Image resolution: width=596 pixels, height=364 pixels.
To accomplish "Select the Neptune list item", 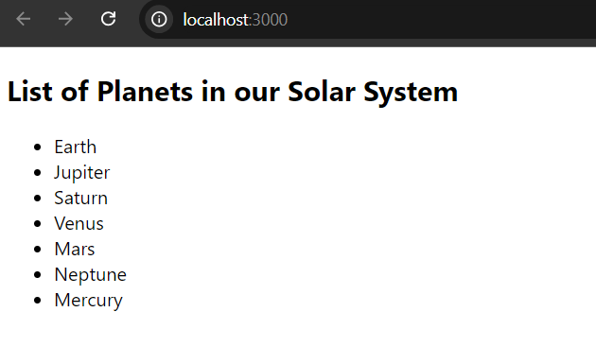I will (91, 275).
